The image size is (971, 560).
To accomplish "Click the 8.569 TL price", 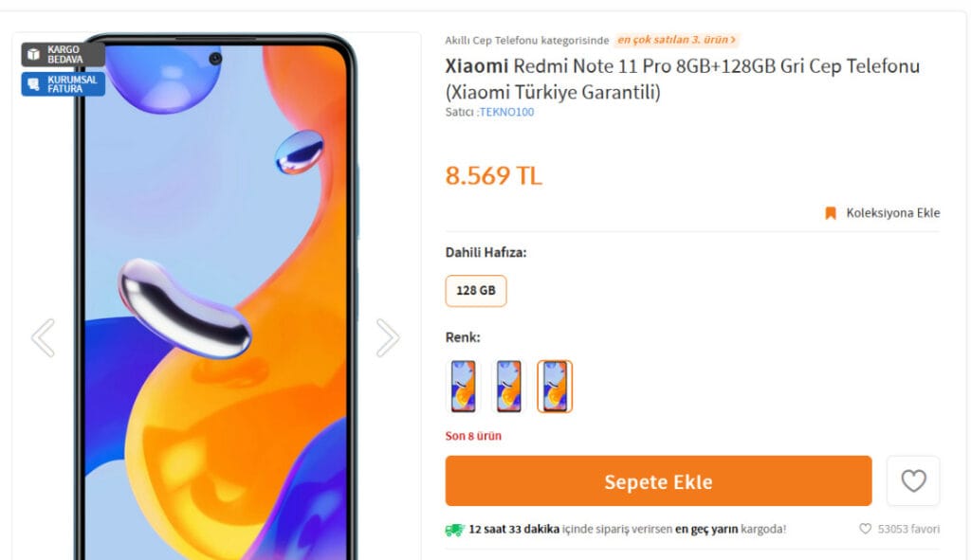I will click(494, 175).
